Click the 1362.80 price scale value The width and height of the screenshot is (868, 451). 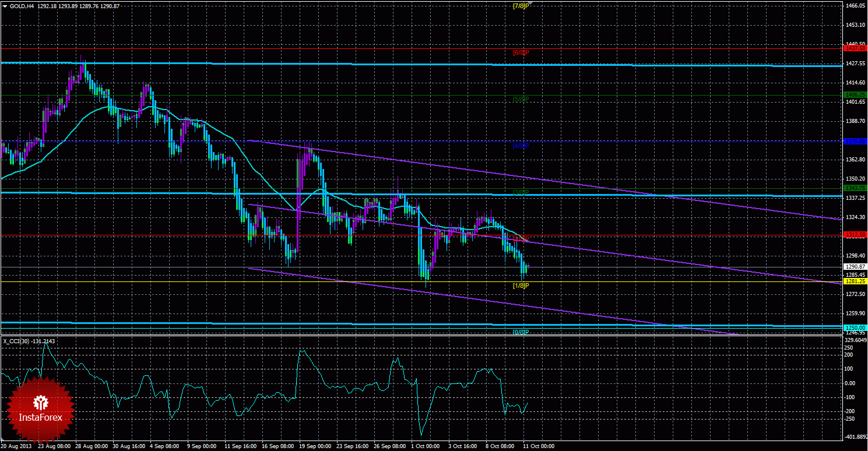(x=855, y=160)
